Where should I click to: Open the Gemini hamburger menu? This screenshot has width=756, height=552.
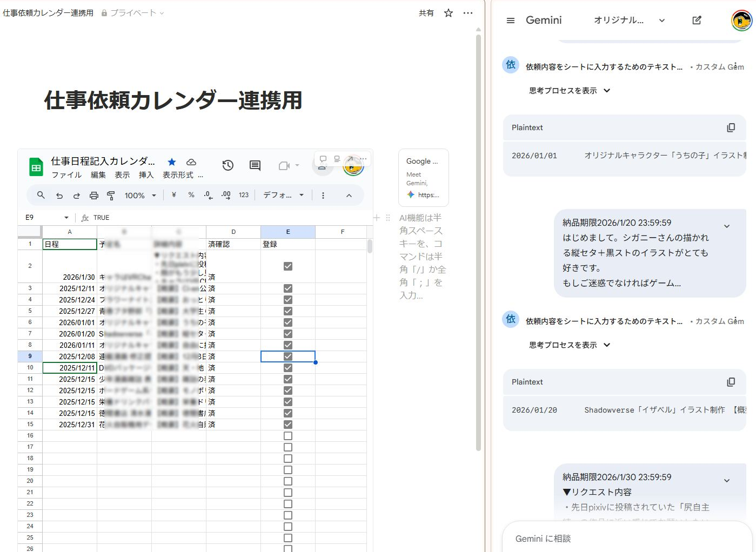tap(511, 21)
